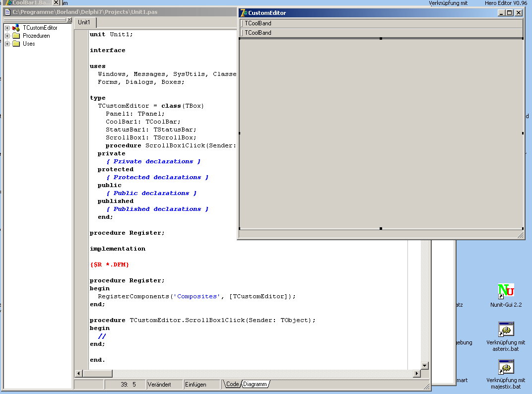Expand the TCustomEditor tree node

7,28
